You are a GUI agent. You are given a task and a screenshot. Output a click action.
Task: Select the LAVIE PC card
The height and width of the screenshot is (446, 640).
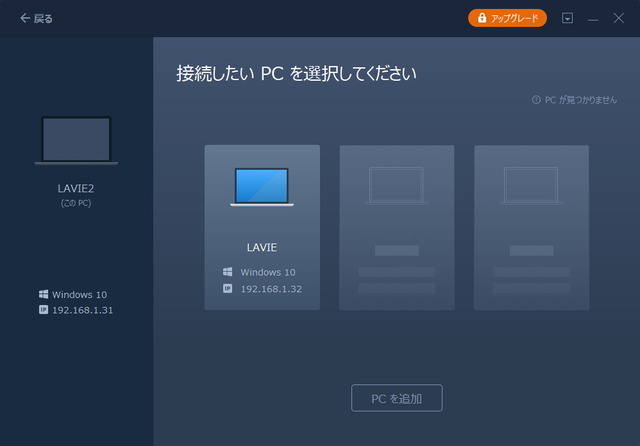coord(262,227)
